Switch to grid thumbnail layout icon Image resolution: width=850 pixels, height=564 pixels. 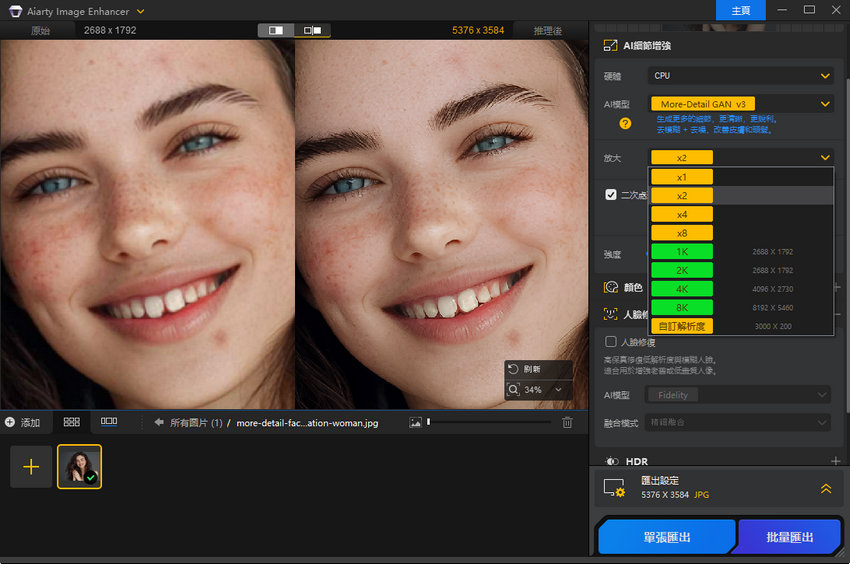click(72, 422)
